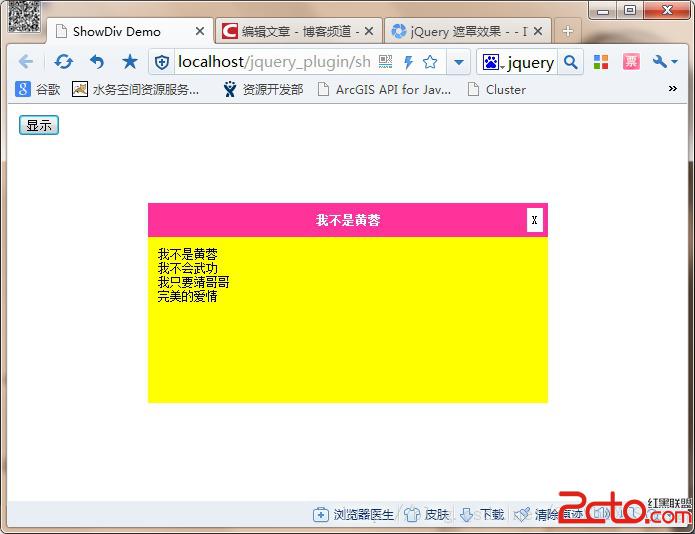The image size is (695, 534).
Task: Bookmark this page with outline star
Action: 430,62
